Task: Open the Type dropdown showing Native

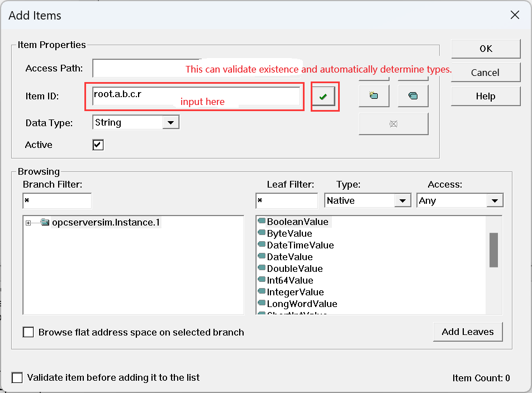Action: point(402,200)
